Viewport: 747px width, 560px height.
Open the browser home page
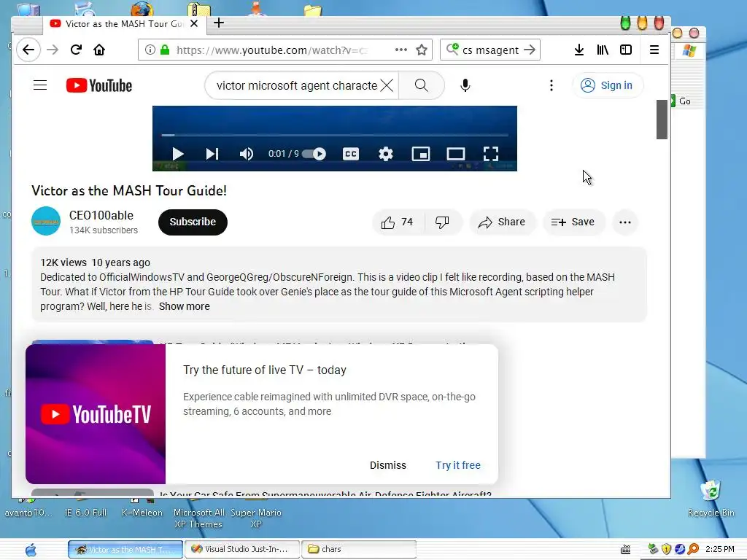point(99,50)
